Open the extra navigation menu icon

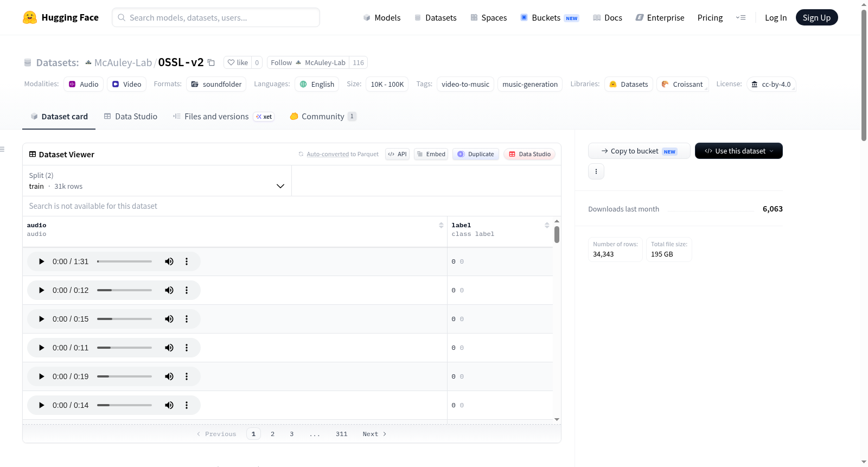(741, 17)
